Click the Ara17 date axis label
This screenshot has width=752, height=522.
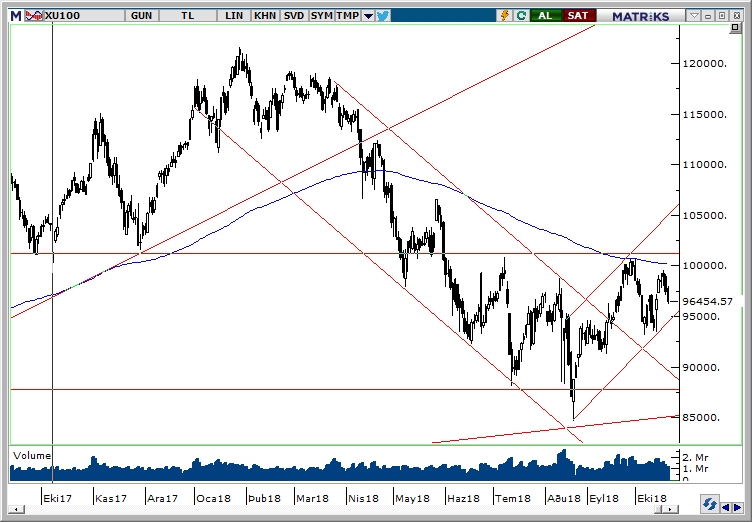click(x=163, y=498)
